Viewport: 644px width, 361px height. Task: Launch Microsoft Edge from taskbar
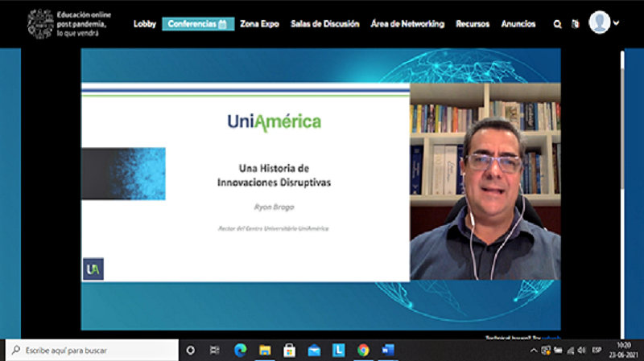(240, 351)
